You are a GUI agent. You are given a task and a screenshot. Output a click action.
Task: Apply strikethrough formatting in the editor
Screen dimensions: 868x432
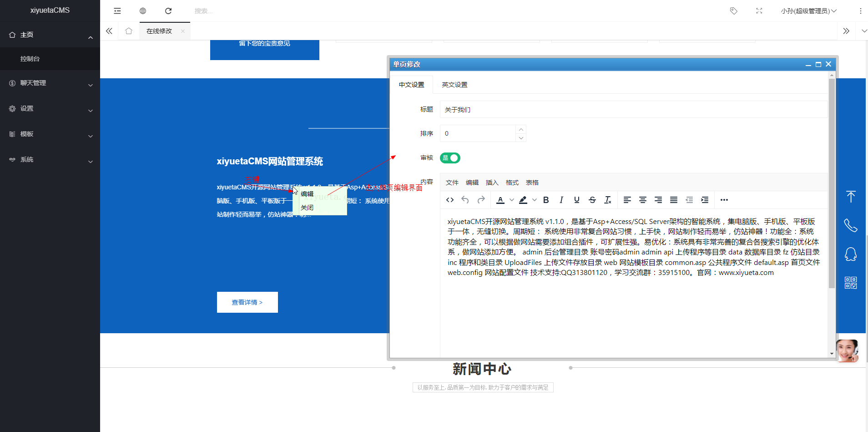point(592,199)
